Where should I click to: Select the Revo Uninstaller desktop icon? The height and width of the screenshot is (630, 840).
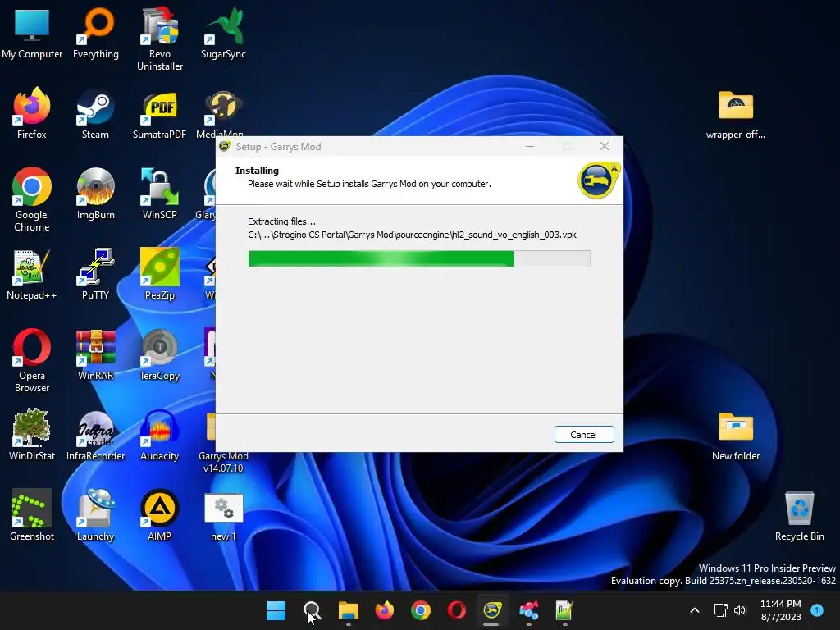point(160,40)
